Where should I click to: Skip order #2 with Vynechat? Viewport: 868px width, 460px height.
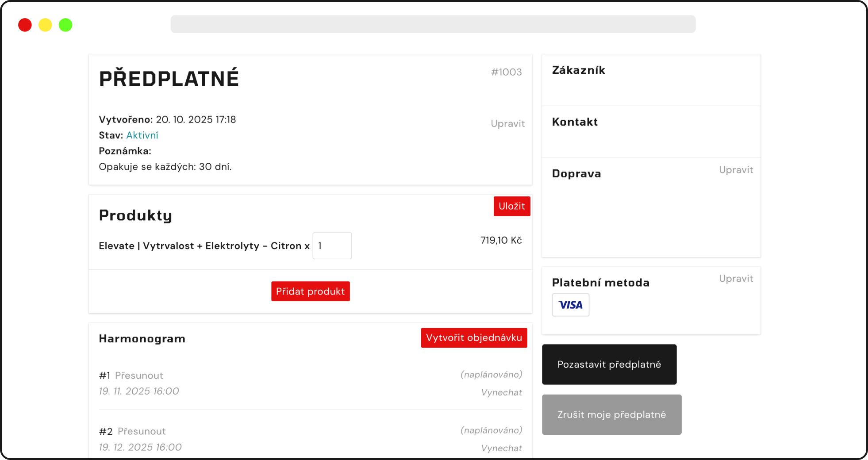point(501,448)
